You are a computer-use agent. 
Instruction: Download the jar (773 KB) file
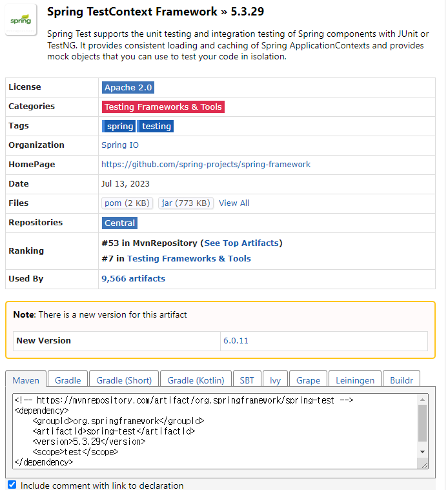186,203
